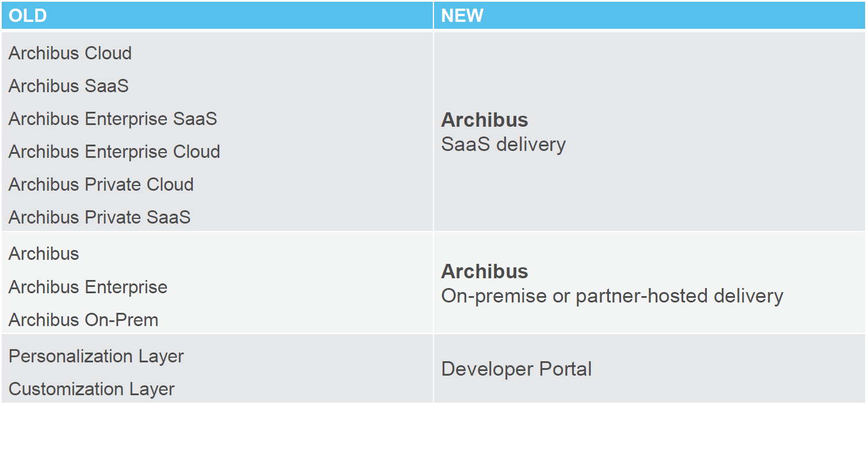868x458 pixels.
Task: Select the Personalization Layer text
Action: 96,356
